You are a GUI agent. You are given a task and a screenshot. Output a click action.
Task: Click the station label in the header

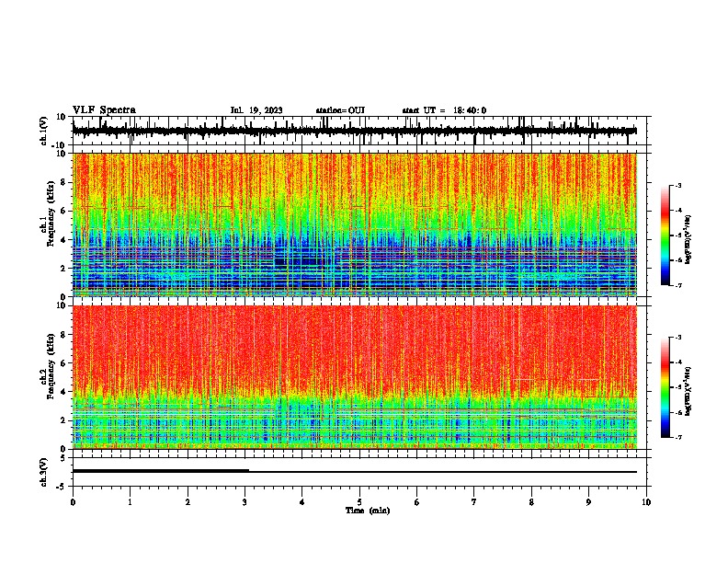click(x=340, y=110)
